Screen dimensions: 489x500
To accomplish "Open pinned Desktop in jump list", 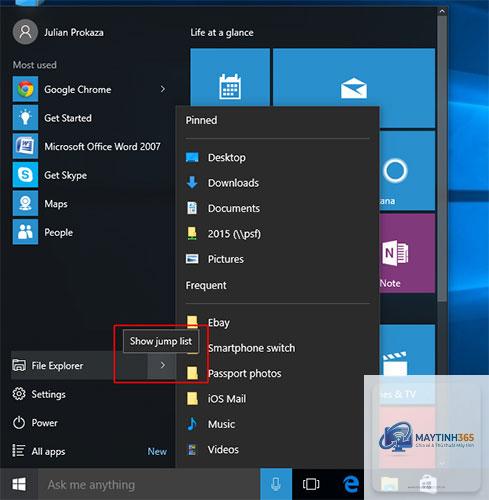I will (x=277, y=157).
